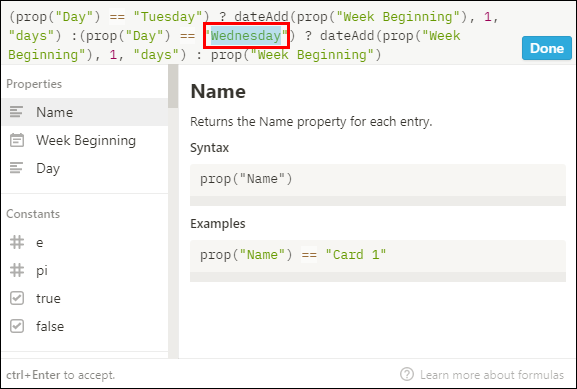577x389 pixels.
Task: Choose the constant pi
Action: (85, 270)
